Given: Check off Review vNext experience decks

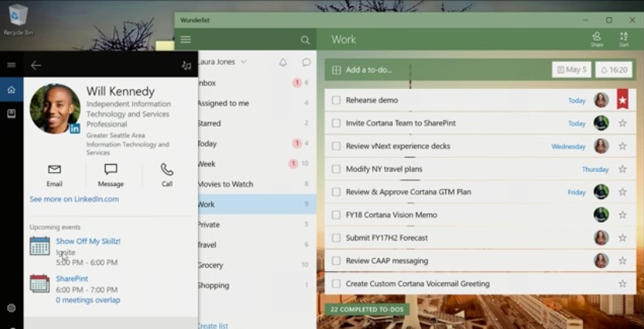Looking at the screenshot, I should click(x=336, y=146).
